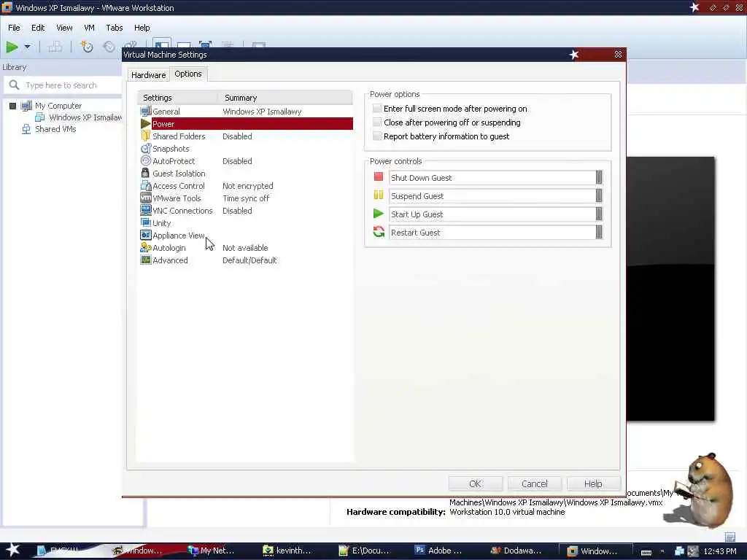Select the Unity settings icon
The image size is (747, 560).
coord(146,222)
